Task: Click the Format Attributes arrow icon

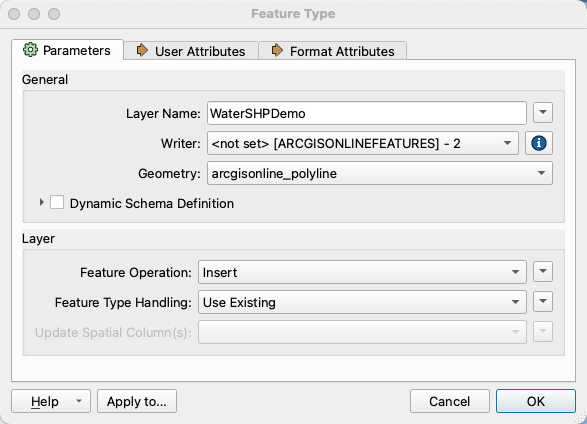Action: click(x=277, y=50)
